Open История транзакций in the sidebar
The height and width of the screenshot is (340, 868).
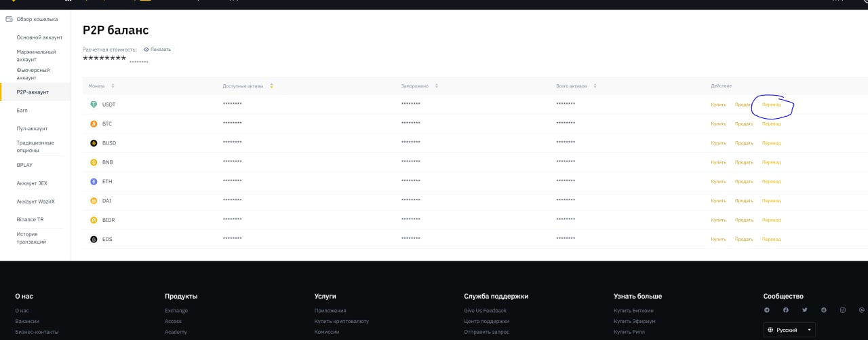point(32,238)
